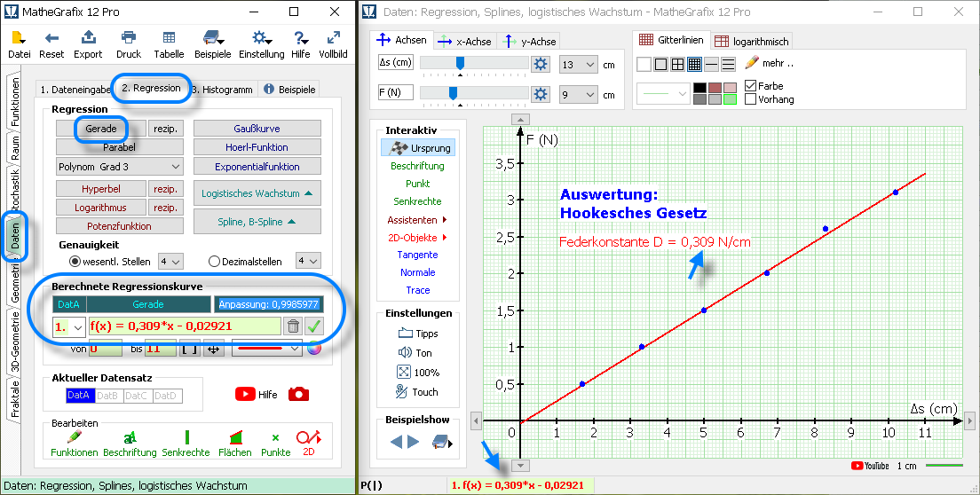
Task: Delete regression curve with trash icon
Action: tap(293, 326)
